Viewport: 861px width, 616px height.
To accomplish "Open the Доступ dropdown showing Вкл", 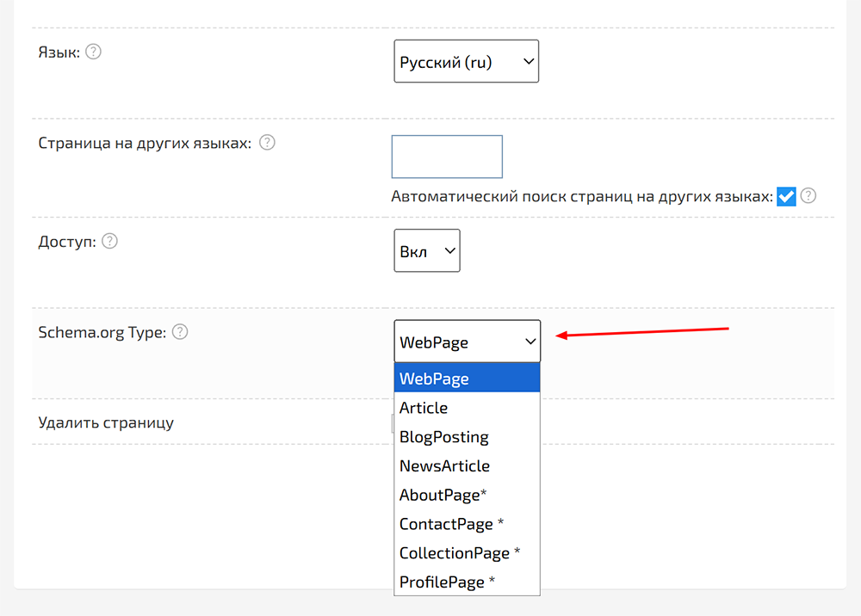I will pyautogui.click(x=426, y=250).
